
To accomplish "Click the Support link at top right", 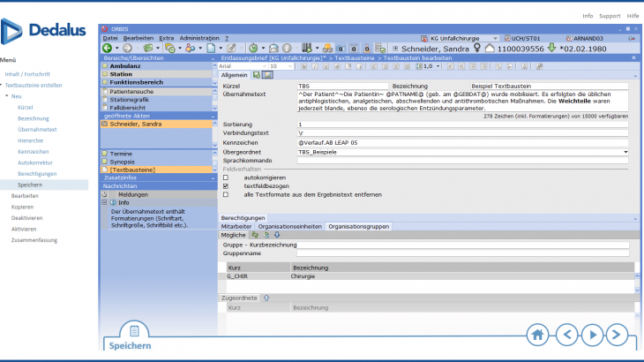I will (610, 17).
